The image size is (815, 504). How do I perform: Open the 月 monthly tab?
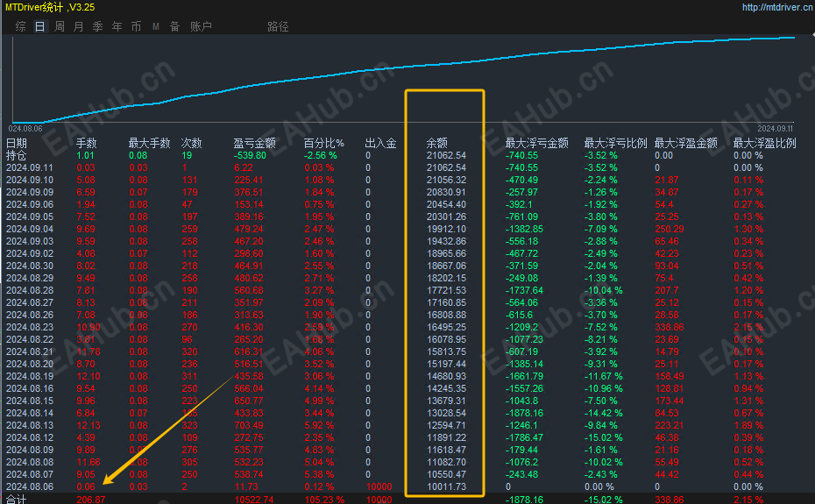point(79,26)
